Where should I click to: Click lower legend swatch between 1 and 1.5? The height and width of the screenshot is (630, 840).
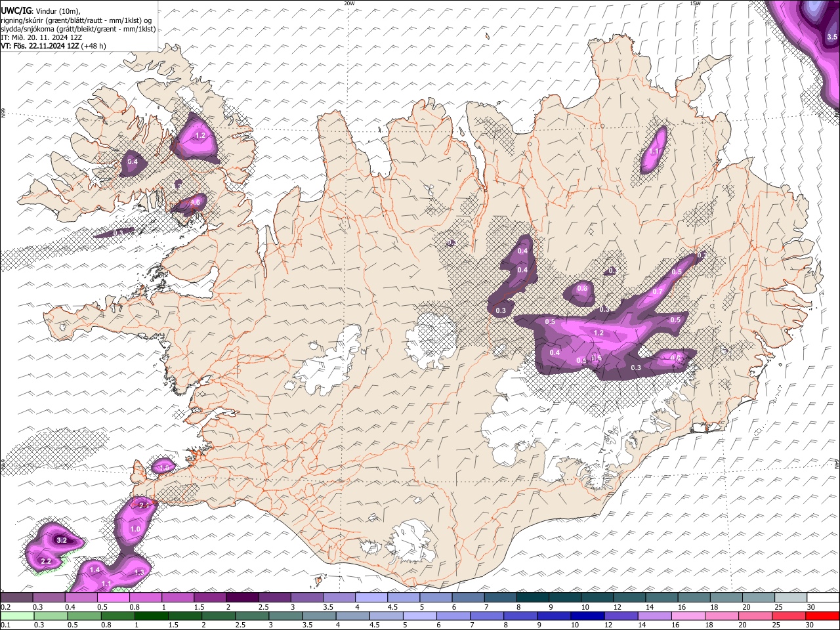152,616
